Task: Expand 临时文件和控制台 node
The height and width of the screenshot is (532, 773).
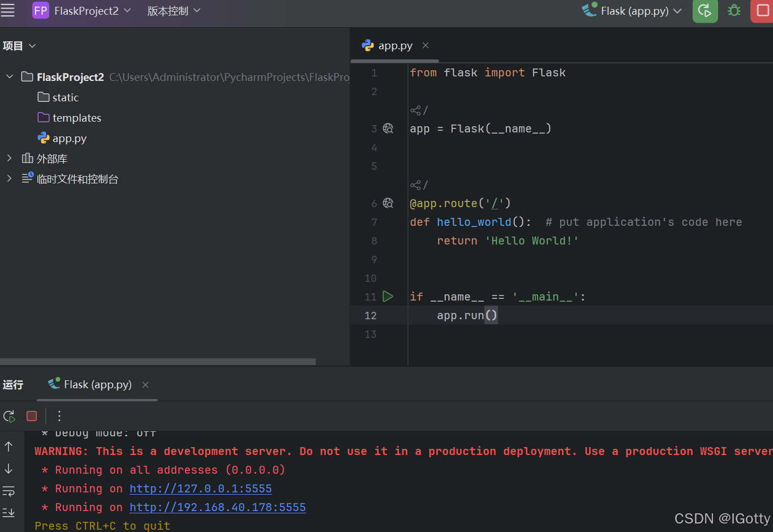Action: pos(10,178)
